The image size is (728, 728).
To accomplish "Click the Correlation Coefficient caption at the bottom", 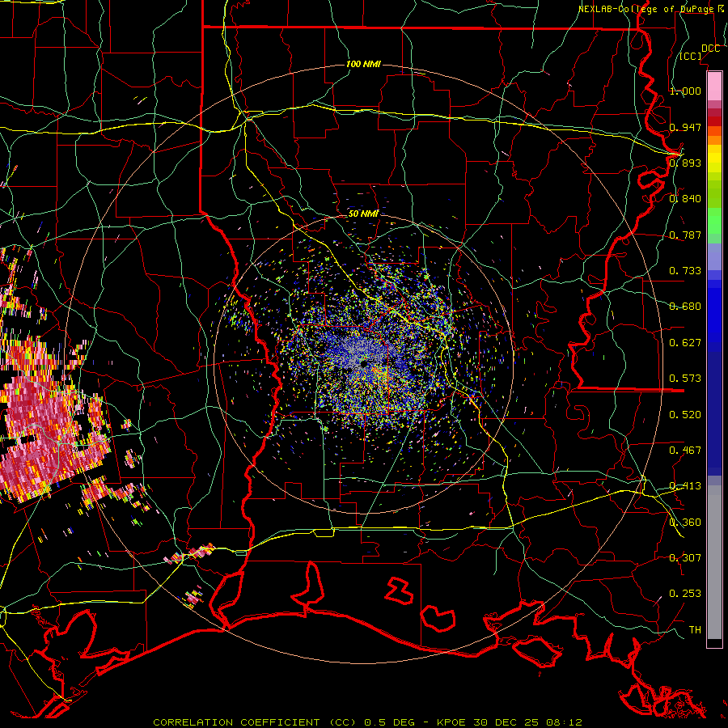I will click(x=367, y=722).
